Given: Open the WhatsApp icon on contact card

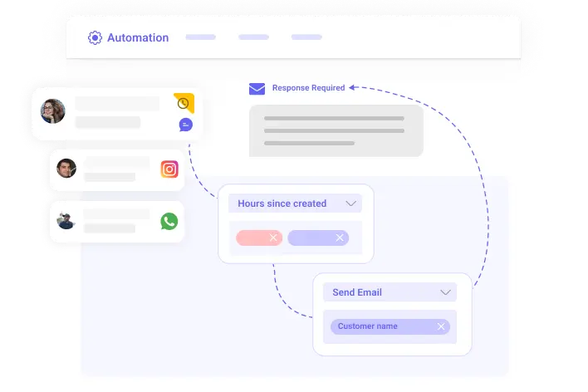Looking at the screenshot, I should click(x=169, y=221).
